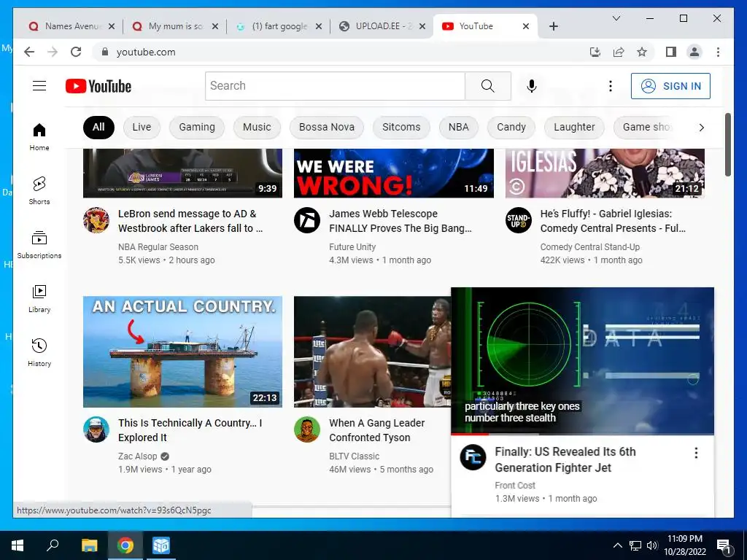Open Windows taskbar search
The width and height of the screenshot is (747, 560).
[x=53, y=545]
